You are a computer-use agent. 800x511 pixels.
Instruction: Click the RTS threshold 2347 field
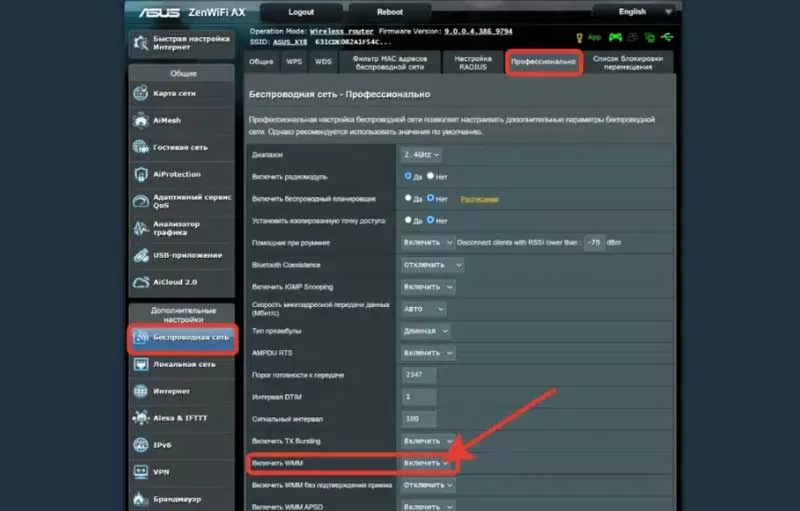point(419,375)
